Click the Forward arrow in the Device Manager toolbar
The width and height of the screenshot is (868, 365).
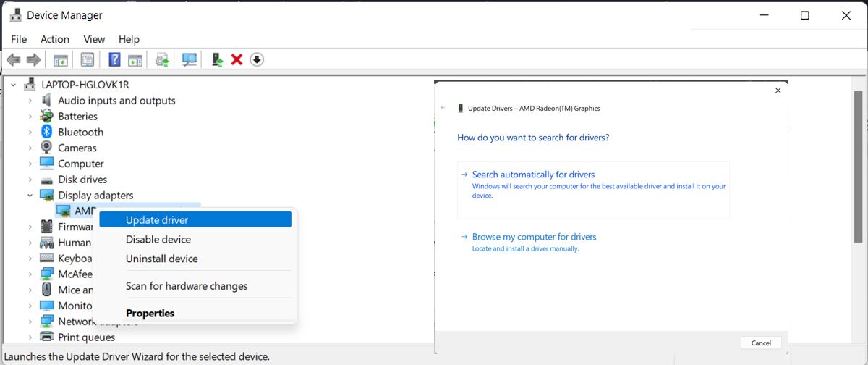point(33,59)
